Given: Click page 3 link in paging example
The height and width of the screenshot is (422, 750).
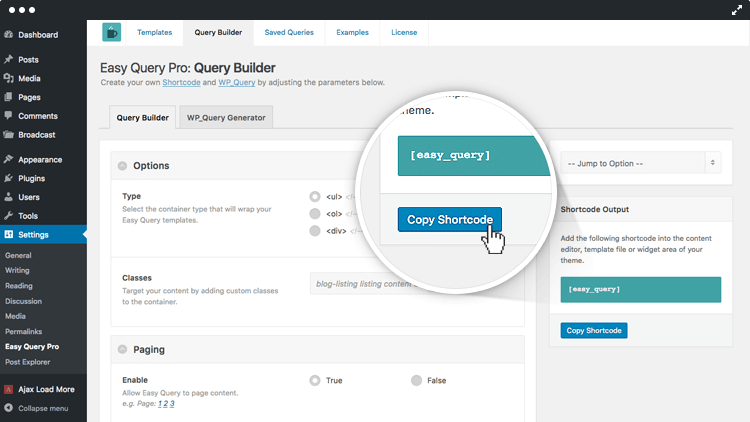Looking at the screenshot, I should [172, 404].
